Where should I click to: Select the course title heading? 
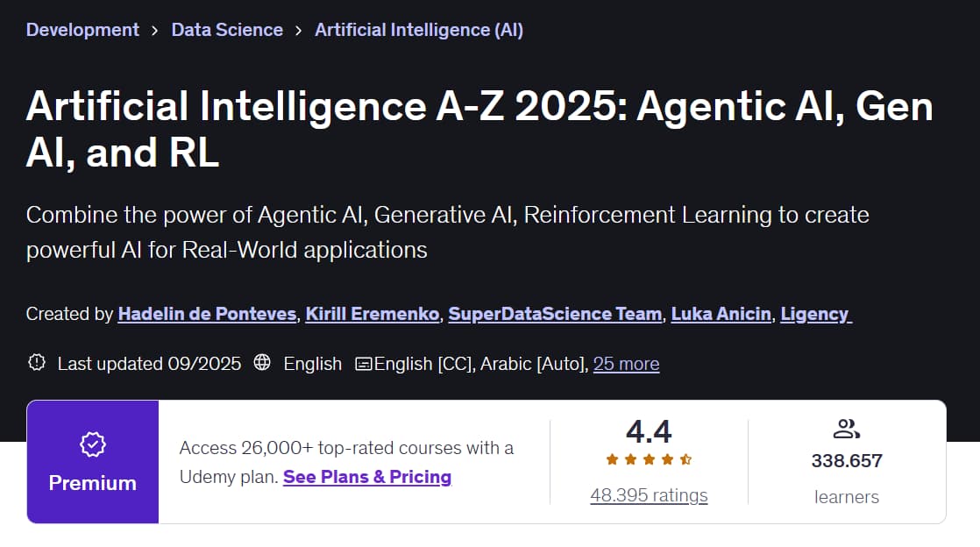480,129
